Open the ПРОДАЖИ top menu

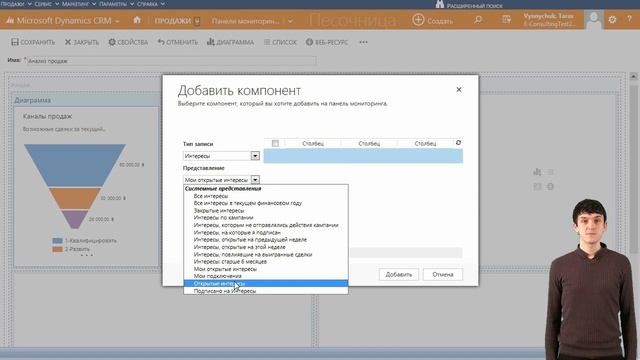coord(16,4)
